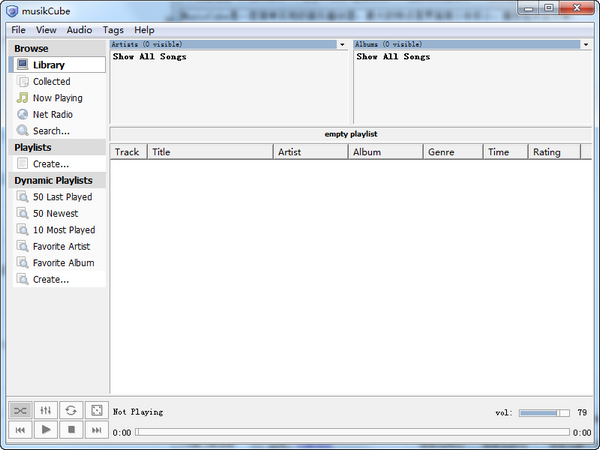Click the playback seek progress bar
This screenshot has height=450, width=600.
352,432
